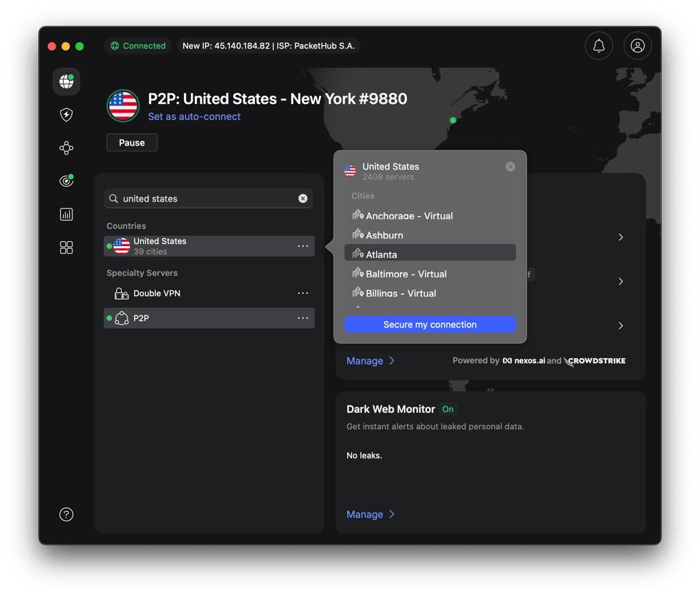Select Ashburn city

coord(430,235)
